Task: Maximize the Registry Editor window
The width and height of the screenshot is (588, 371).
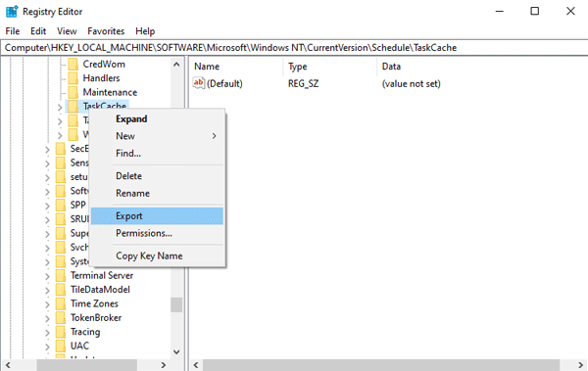Action: 535,11
